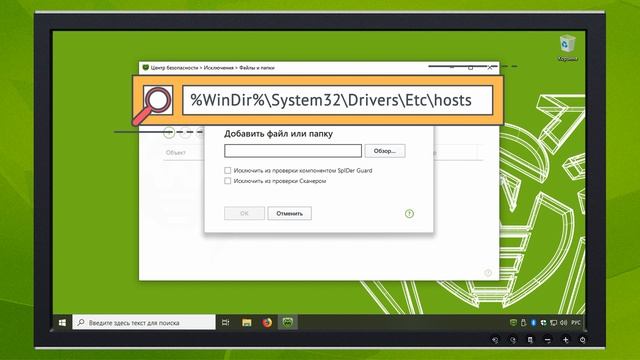Click the plus zoom-in viewer icon
640x360 pixels.
pyautogui.click(x=565, y=340)
